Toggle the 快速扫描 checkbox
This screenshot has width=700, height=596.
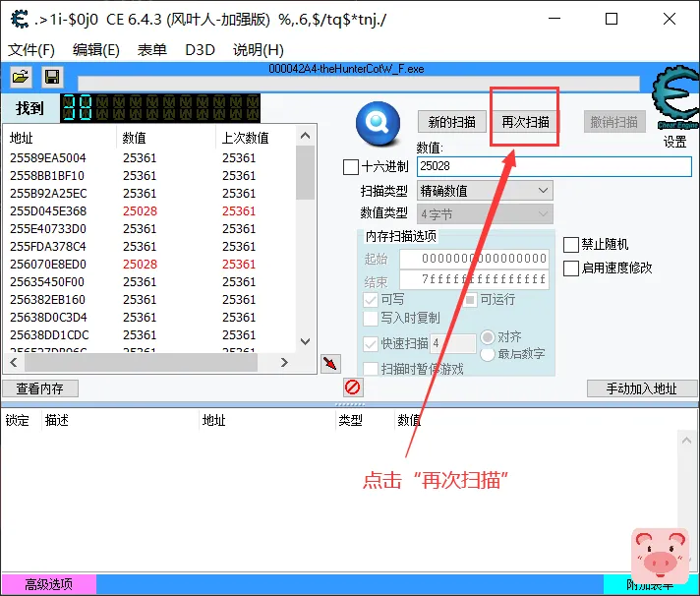(371, 344)
